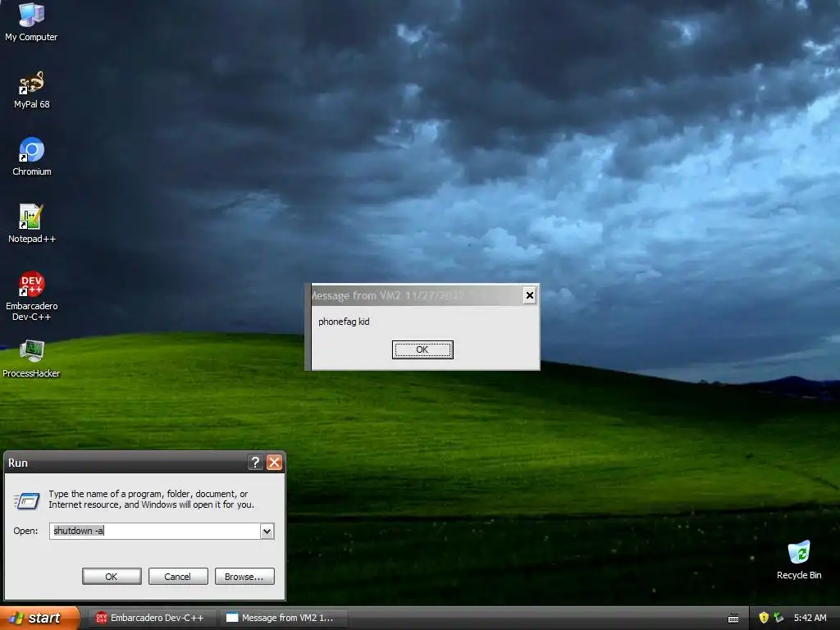The height and width of the screenshot is (630, 840).
Task: Click the 5:42 AM system clock
Action: (x=810, y=618)
